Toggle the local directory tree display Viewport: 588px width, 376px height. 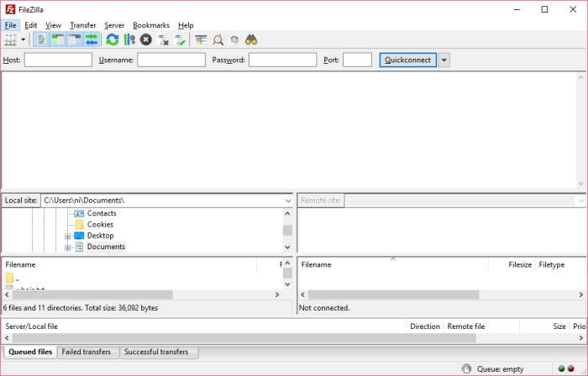click(58, 39)
